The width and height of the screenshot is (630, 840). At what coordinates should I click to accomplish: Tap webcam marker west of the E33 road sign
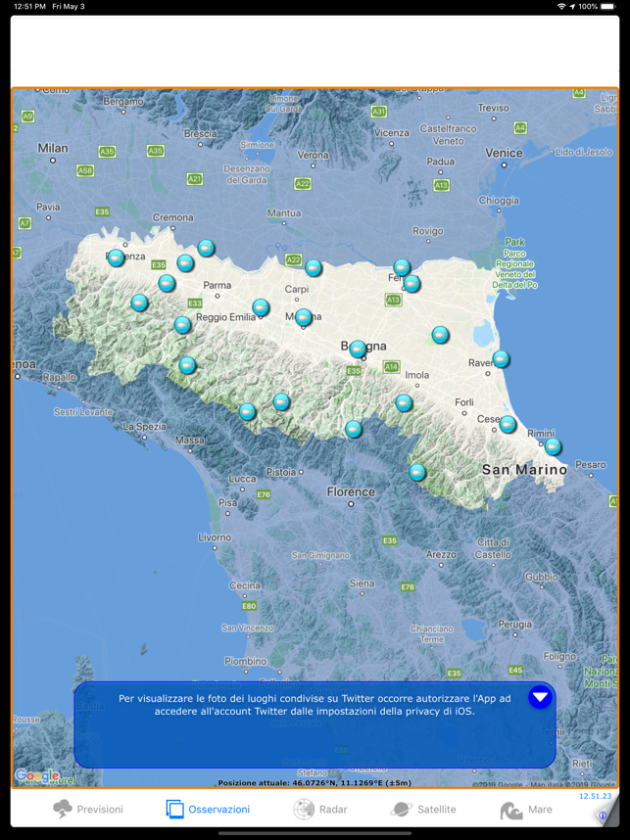[x=139, y=303]
